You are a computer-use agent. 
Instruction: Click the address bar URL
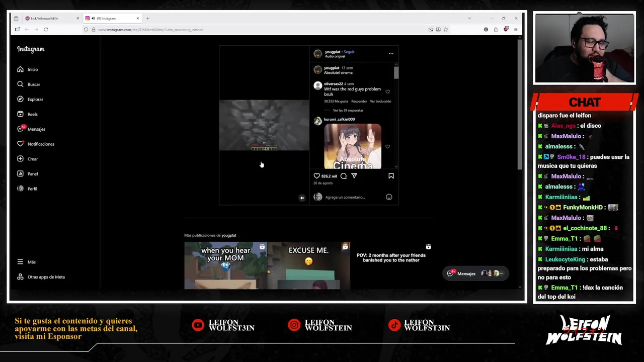point(150,30)
